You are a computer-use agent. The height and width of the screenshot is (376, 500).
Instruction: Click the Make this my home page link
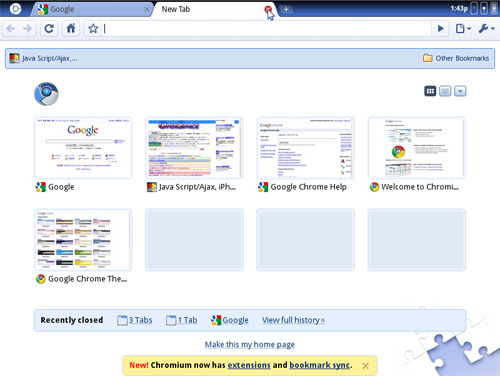point(250,344)
